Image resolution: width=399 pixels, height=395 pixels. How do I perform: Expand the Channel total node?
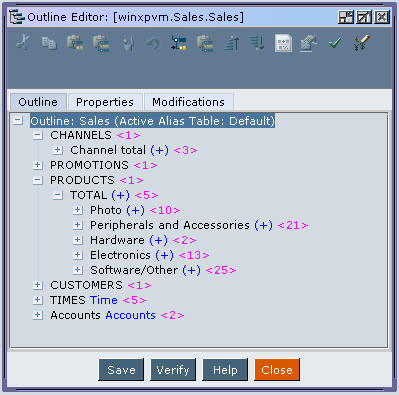click(58, 150)
